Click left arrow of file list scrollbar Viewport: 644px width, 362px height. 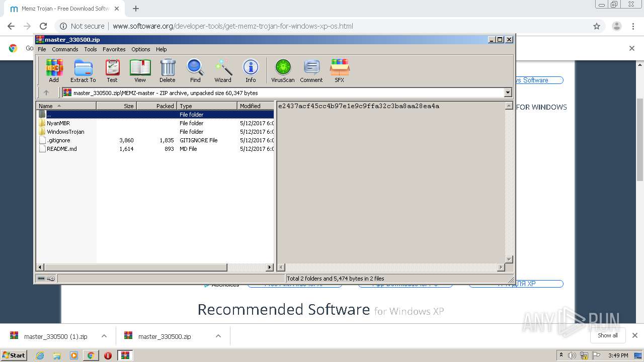point(40,267)
